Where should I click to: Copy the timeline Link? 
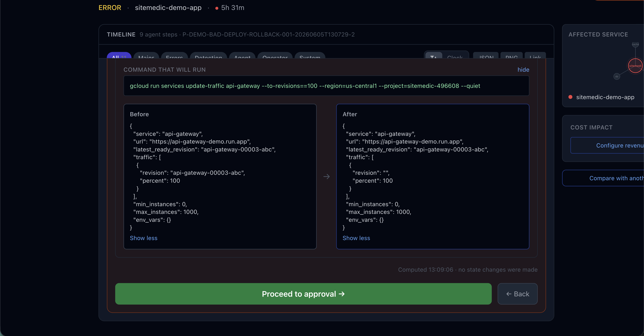pos(535,55)
